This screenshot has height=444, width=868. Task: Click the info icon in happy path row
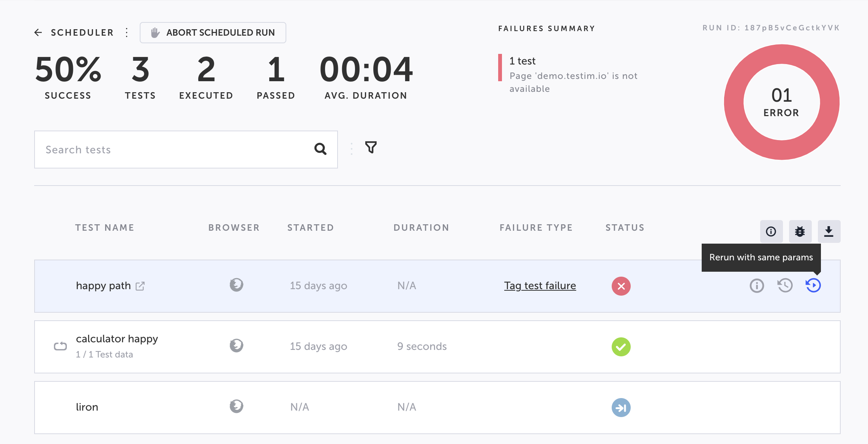pos(756,286)
